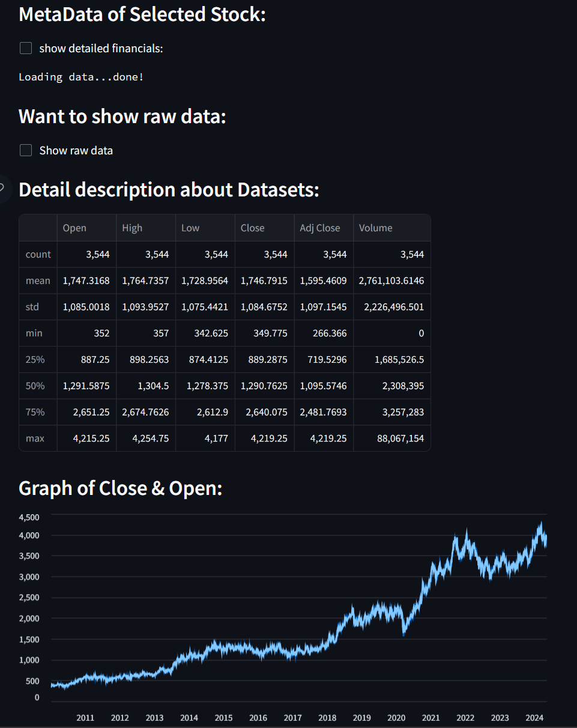Image resolution: width=577 pixels, height=728 pixels.
Task: Click the 50% Close cell 1,290.7625
Action: [x=264, y=386]
